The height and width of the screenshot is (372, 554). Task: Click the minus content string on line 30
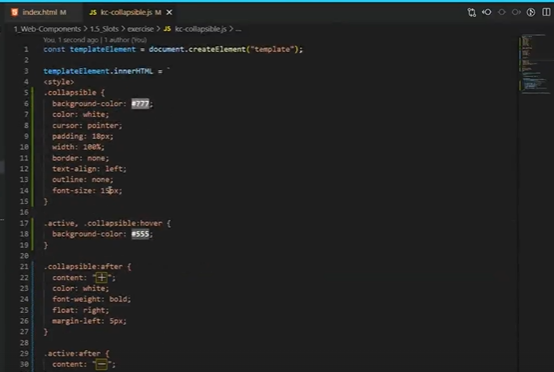(x=102, y=364)
